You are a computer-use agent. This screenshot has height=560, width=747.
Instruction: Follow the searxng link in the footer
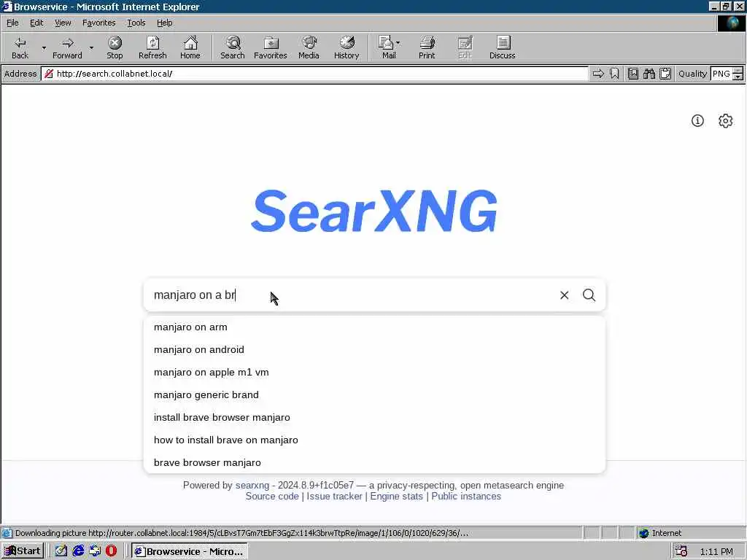tap(252, 485)
